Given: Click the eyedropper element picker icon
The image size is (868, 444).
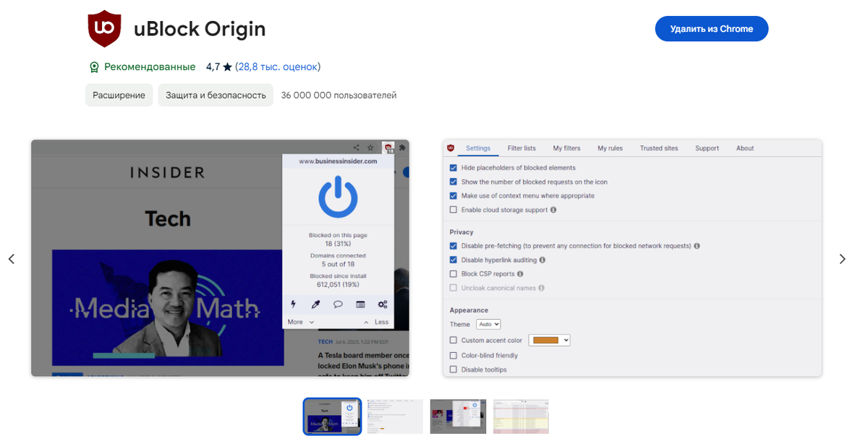Looking at the screenshot, I should pos(315,304).
